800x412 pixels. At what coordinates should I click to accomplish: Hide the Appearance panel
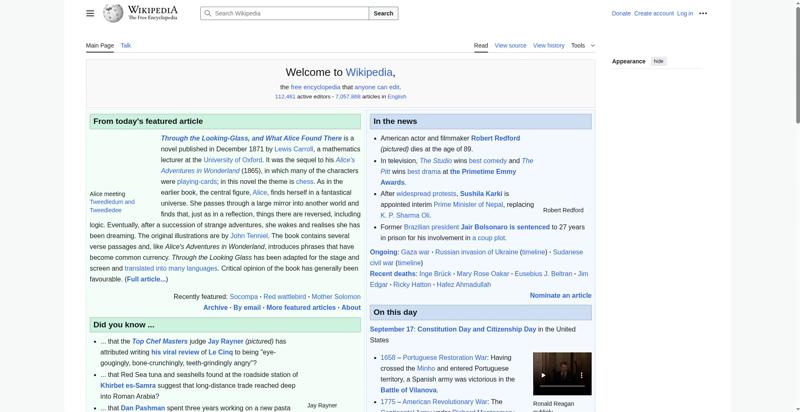pyautogui.click(x=659, y=61)
